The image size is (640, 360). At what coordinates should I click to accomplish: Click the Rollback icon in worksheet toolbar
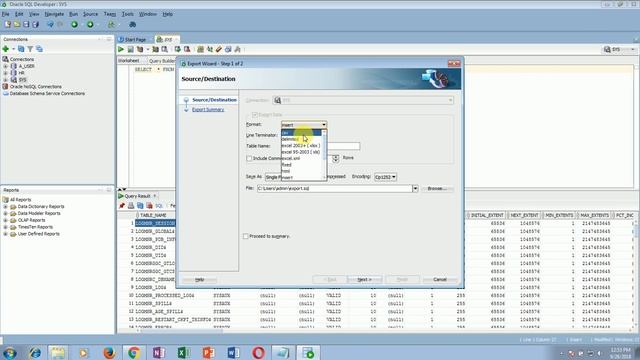[187, 49]
